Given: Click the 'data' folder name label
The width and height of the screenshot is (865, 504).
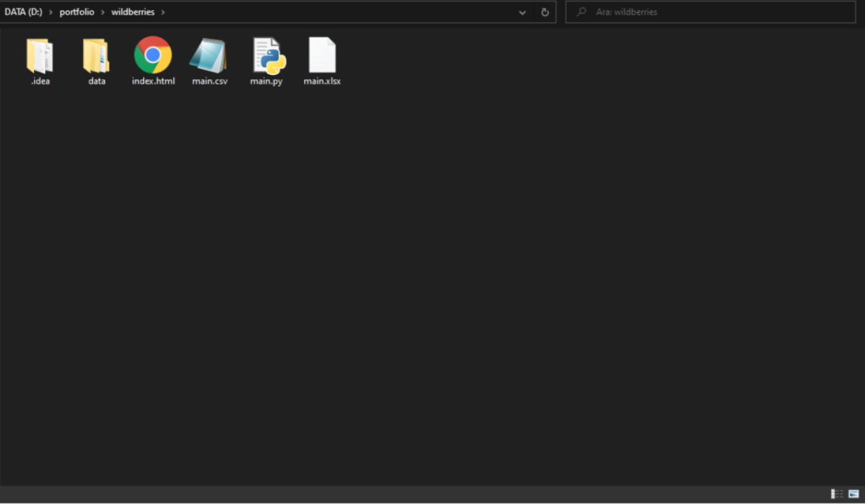Looking at the screenshot, I should [x=96, y=81].
